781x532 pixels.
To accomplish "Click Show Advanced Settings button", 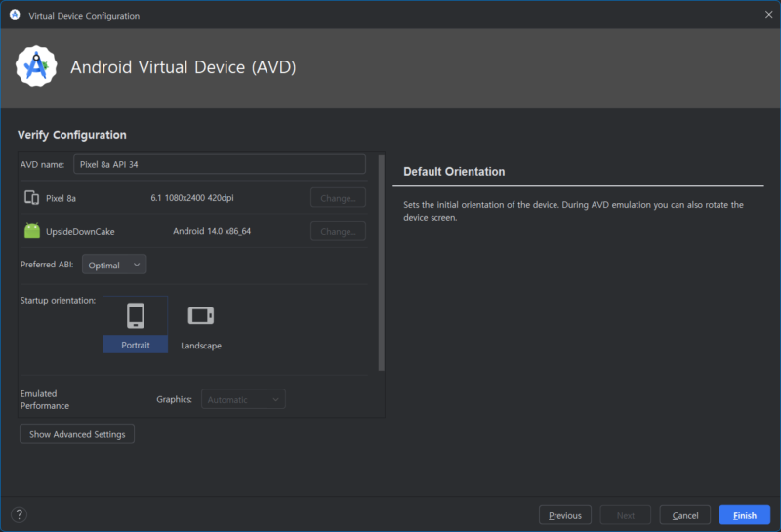I will click(77, 433).
